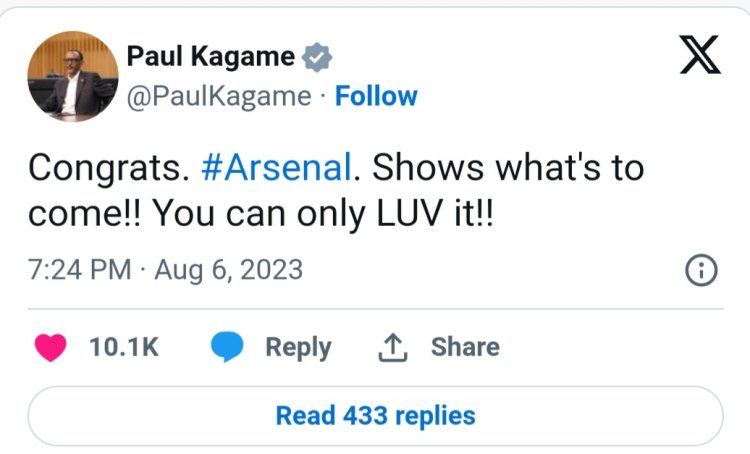Open the @PaulKagame handle link
The image size is (750, 454).
coord(219,97)
